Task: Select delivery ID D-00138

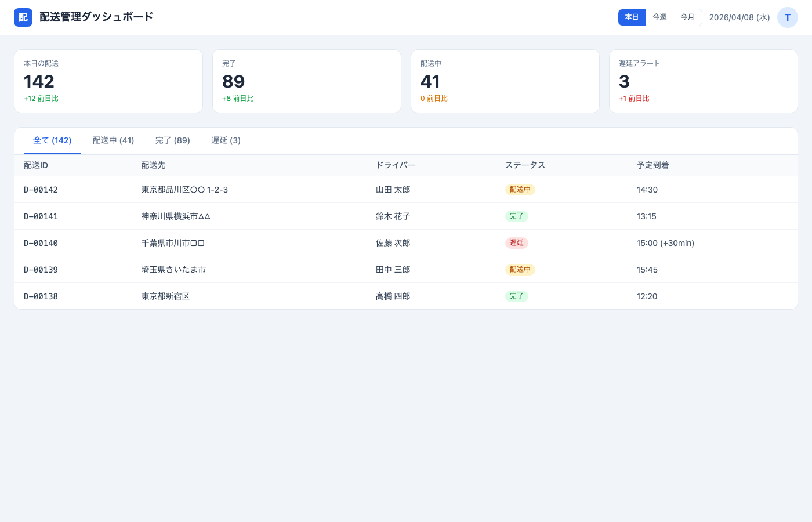Action: [x=41, y=296]
